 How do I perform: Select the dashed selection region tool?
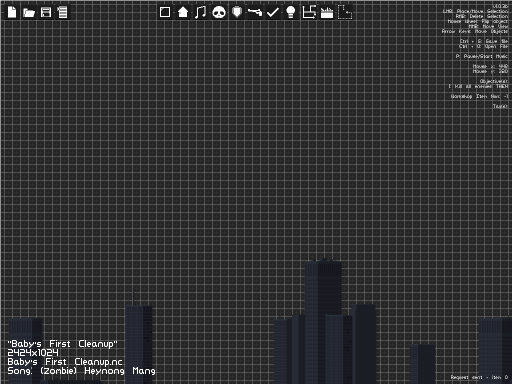tap(345, 12)
